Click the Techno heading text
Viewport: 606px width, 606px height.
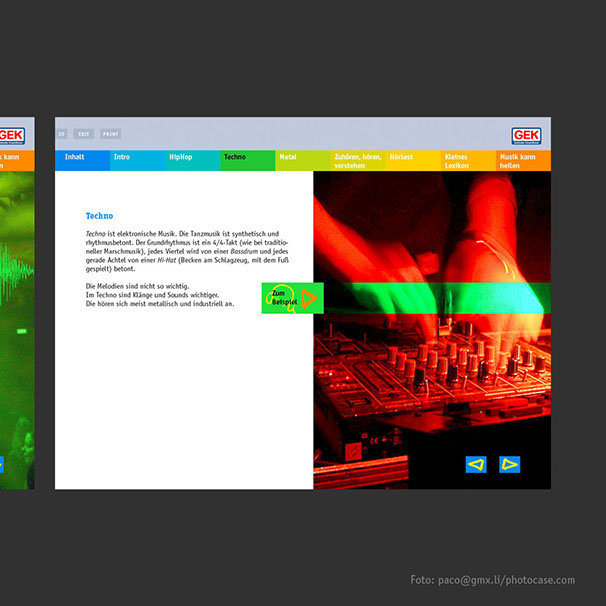pos(99,216)
